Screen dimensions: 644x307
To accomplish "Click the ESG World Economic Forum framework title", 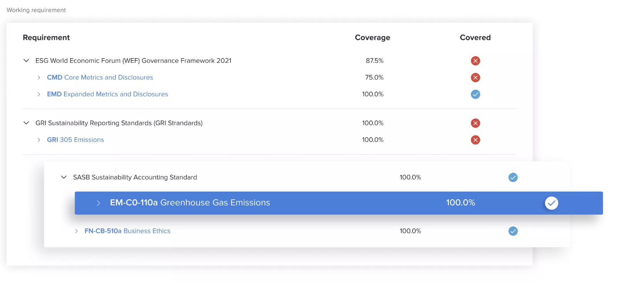I will [133, 61].
